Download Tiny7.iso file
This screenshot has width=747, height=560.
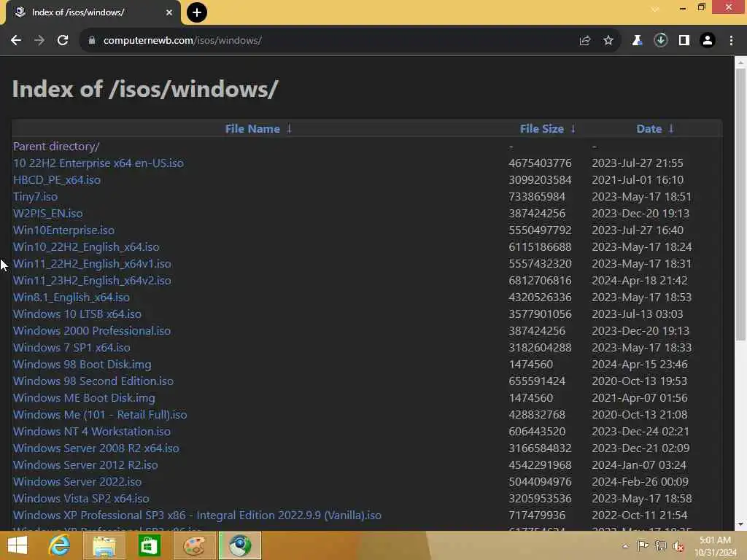click(x=35, y=197)
